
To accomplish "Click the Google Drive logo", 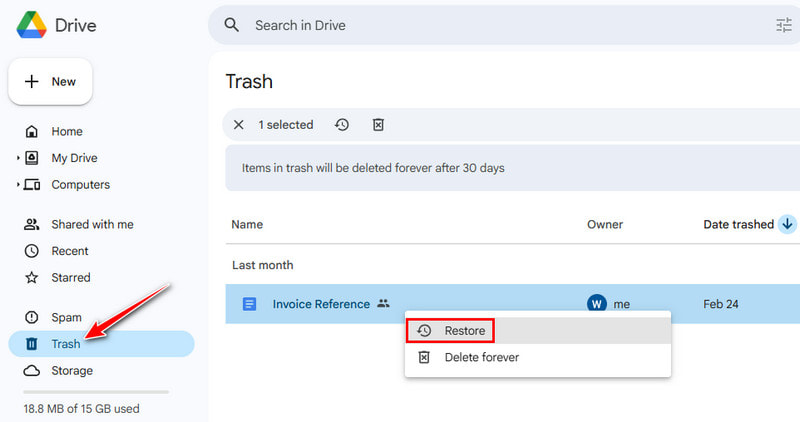I will click(x=32, y=25).
